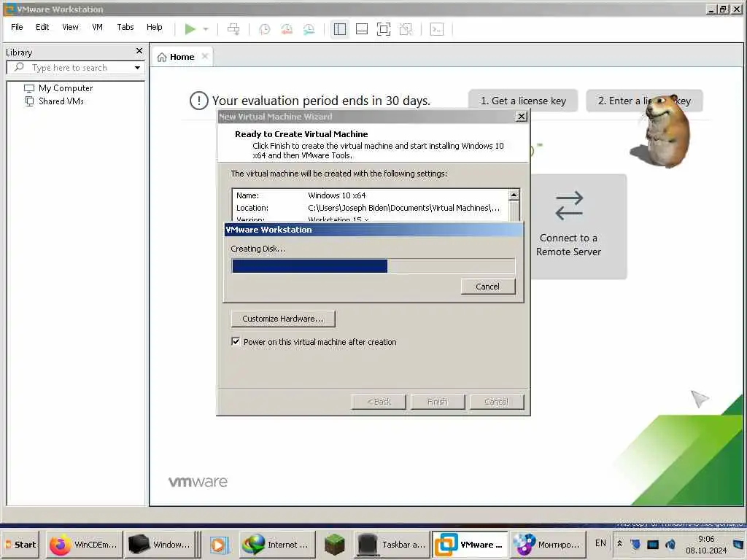Image resolution: width=747 pixels, height=560 pixels.
Task: Click the show desktop icon at tray end
Action: [738, 544]
